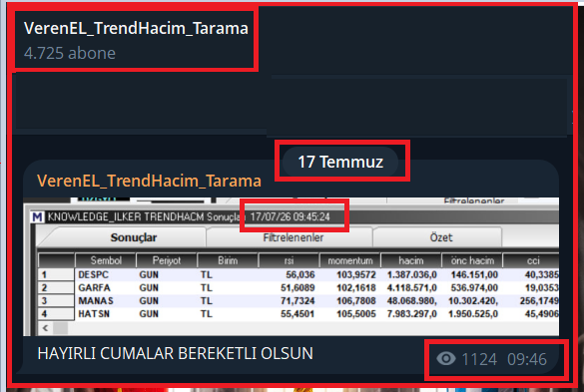The height and width of the screenshot is (392, 584).
Task: Select the MANAS symbol row
Action: click(x=297, y=301)
